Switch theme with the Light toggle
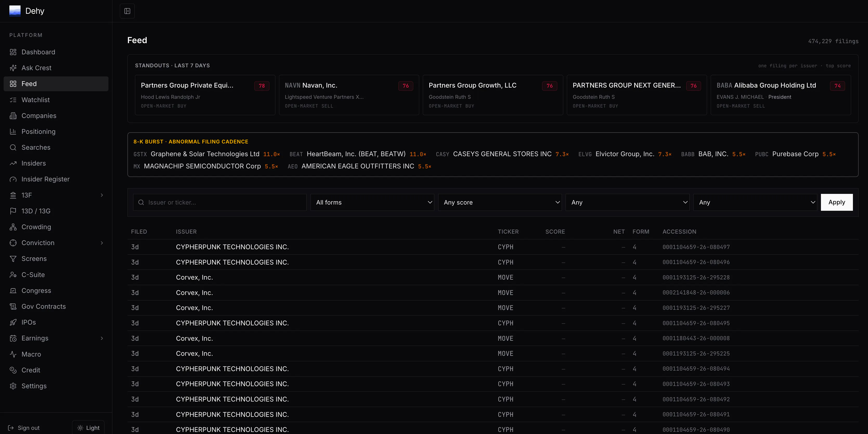Image resolution: width=868 pixels, height=434 pixels. click(x=88, y=428)
